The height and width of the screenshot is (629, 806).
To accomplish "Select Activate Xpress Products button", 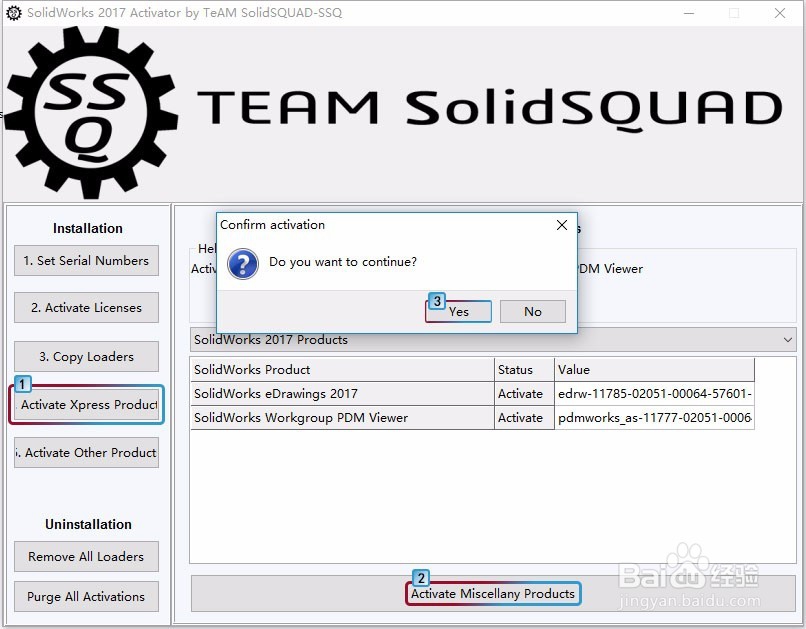I will tap(86, 404).
